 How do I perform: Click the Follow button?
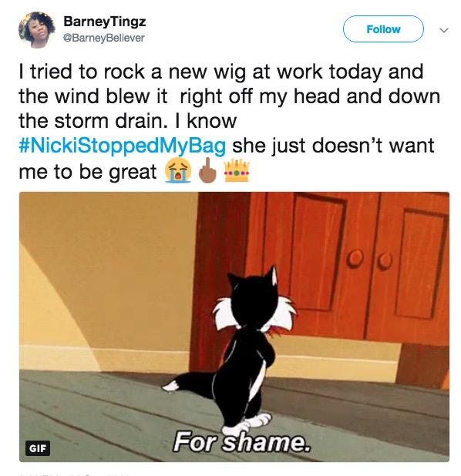click(x=383, y=29)
